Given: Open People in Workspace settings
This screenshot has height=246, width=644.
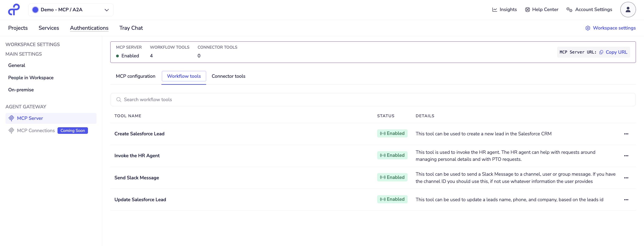Looking at the screenshot, I should 31,78.
